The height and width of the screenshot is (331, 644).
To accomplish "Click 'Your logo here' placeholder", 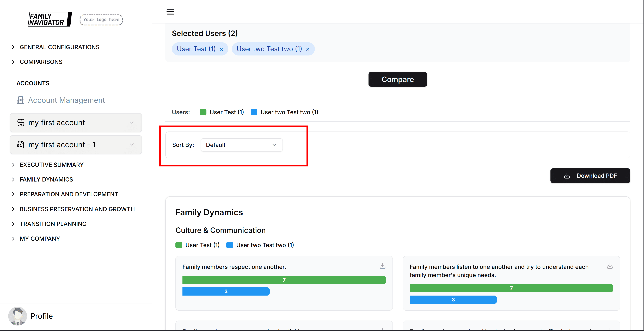I will coord(101,20).
